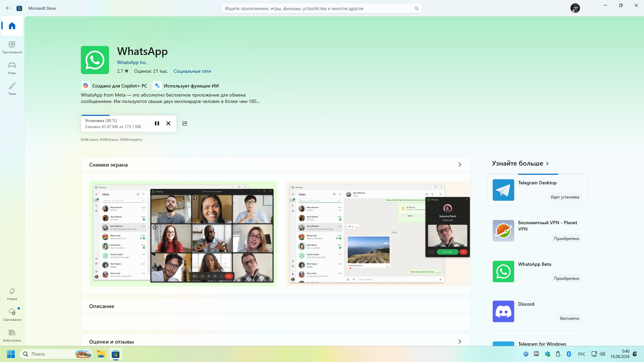Click the WhatsApp description text

170,98
